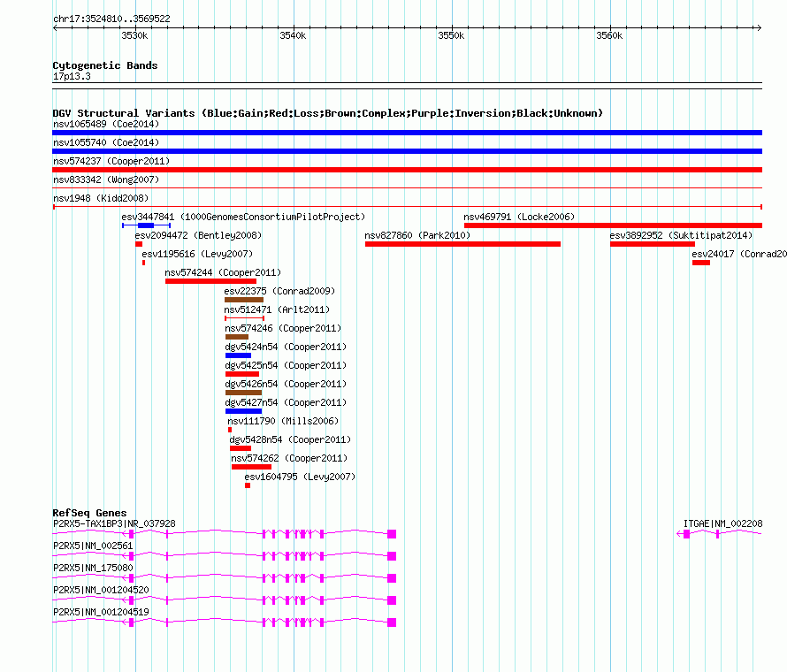Open the P2RX5|NM_175080 transcript label
787x672 pixels.
[x=94, y=568]
